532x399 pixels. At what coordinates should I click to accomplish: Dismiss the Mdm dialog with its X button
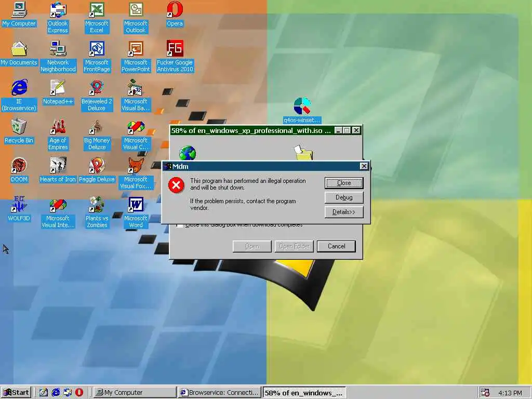(364, 166)
